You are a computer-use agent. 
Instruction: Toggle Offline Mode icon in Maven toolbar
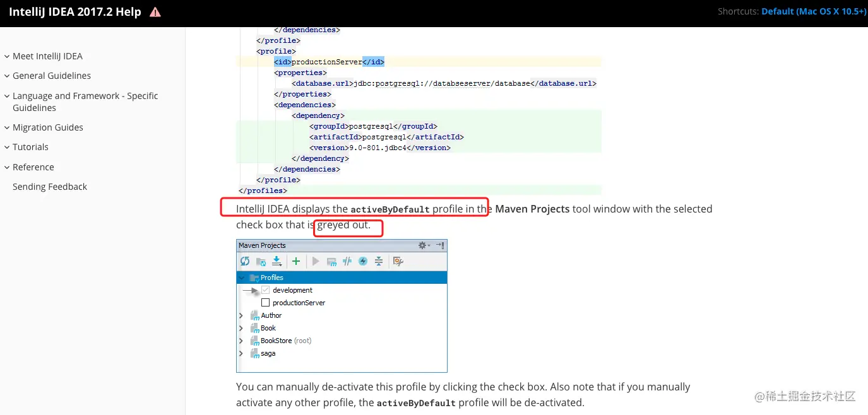pos(347,261)
